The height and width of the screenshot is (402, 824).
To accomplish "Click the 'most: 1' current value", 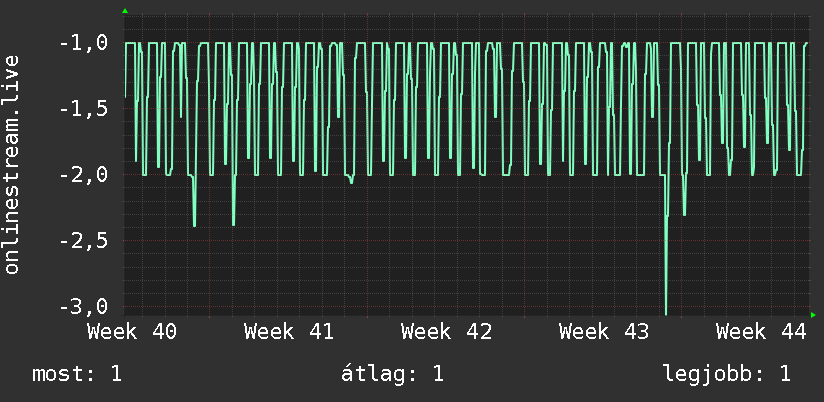I will coord(77,374).
